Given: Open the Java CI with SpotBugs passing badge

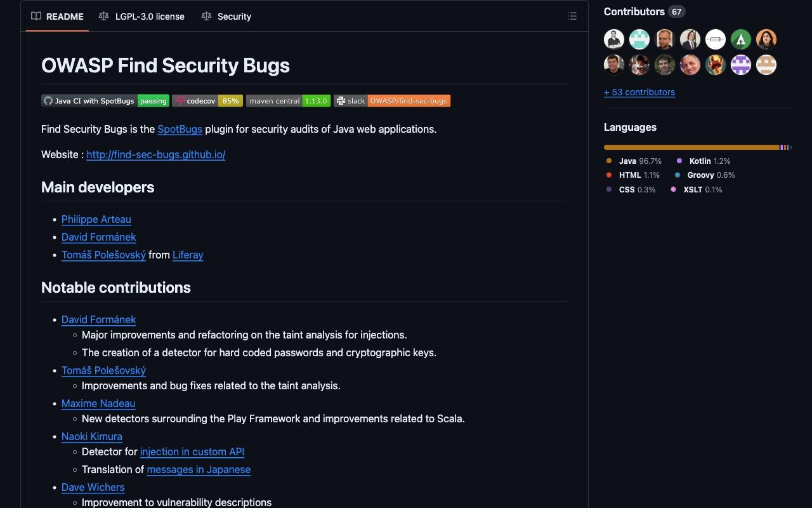Looking at the screenshot, I should pyautogui.click(x=105, y=101).
